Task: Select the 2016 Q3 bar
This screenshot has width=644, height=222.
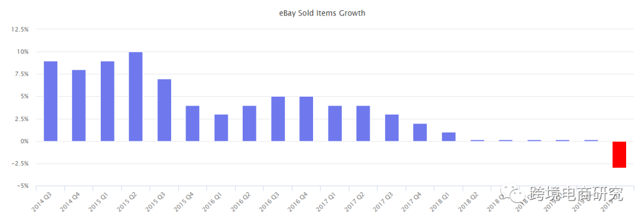Action: pyautogui.click(x=278, y=119)
